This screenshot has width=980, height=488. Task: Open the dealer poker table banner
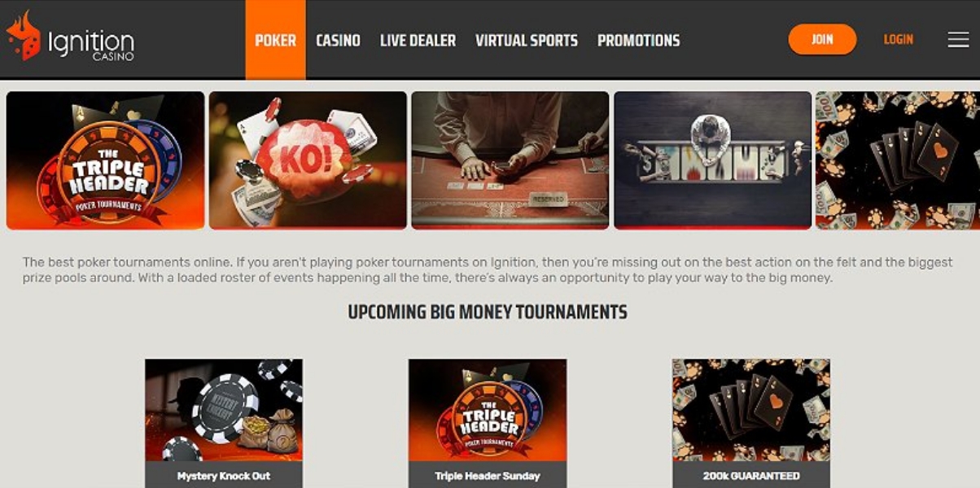click(x=510, y=160)
